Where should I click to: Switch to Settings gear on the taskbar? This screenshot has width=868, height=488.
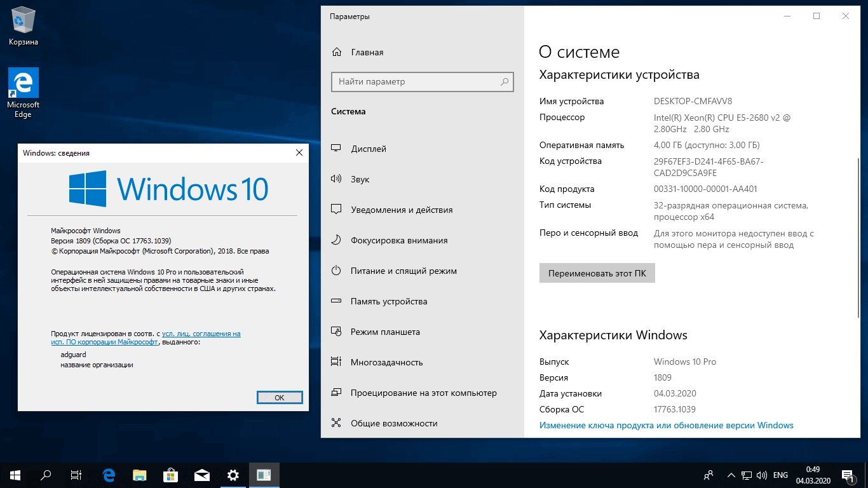tap(233, 475)
